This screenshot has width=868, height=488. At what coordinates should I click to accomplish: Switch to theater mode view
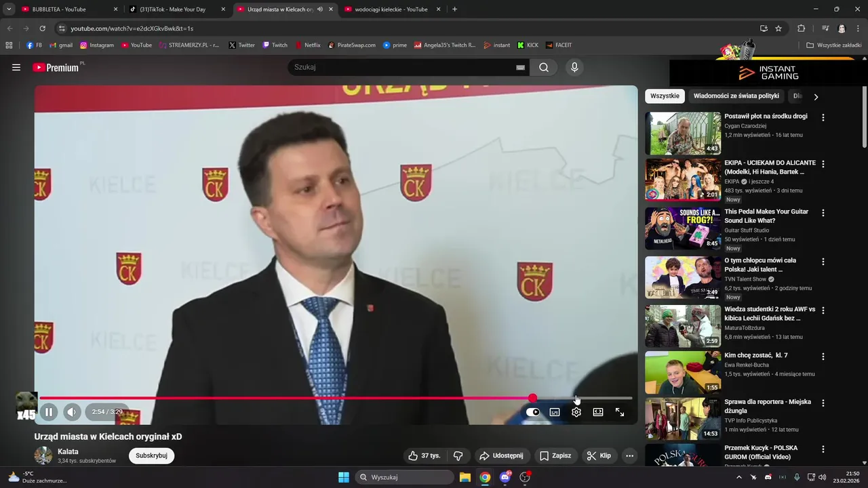click(x=598, y=412)
